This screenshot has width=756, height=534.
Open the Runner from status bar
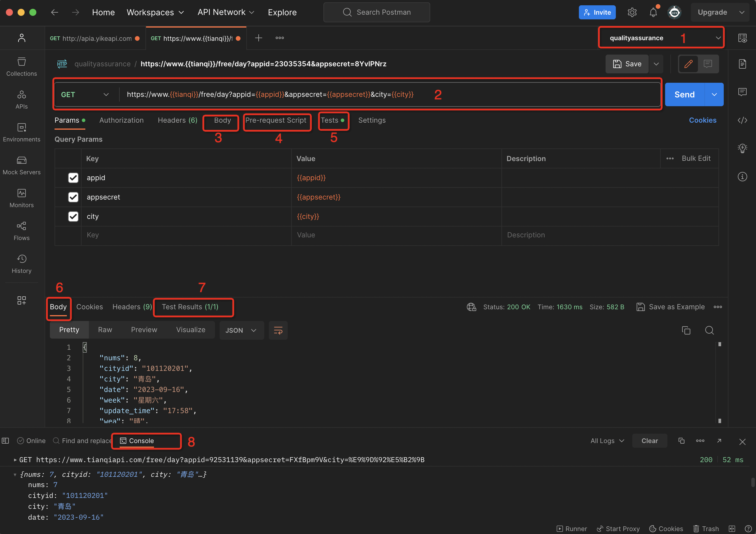(x=572, y=528)
